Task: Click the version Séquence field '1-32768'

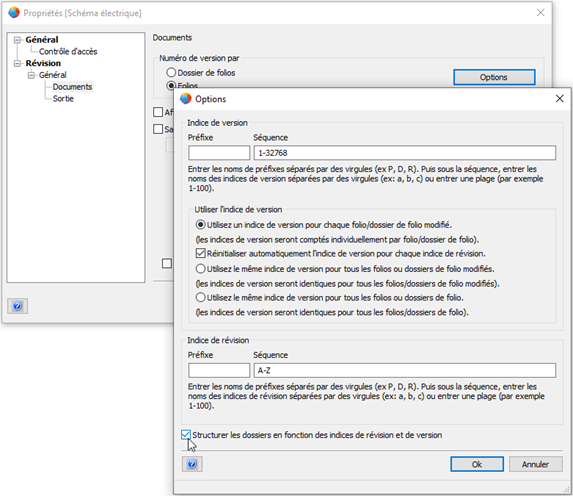Action: coord(405,153)
